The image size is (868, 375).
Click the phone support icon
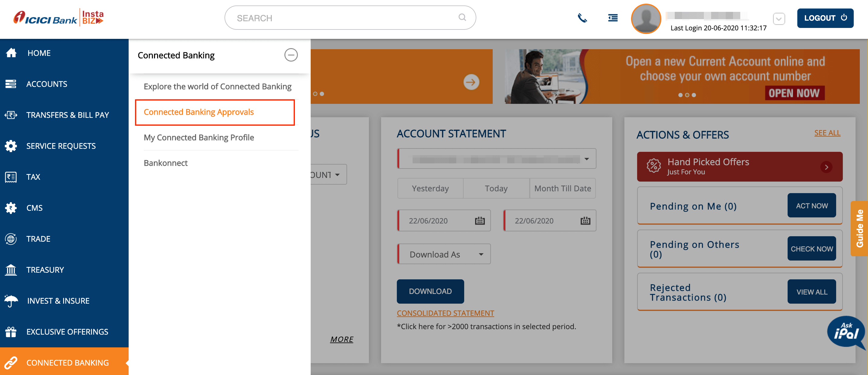coord(583,18)
